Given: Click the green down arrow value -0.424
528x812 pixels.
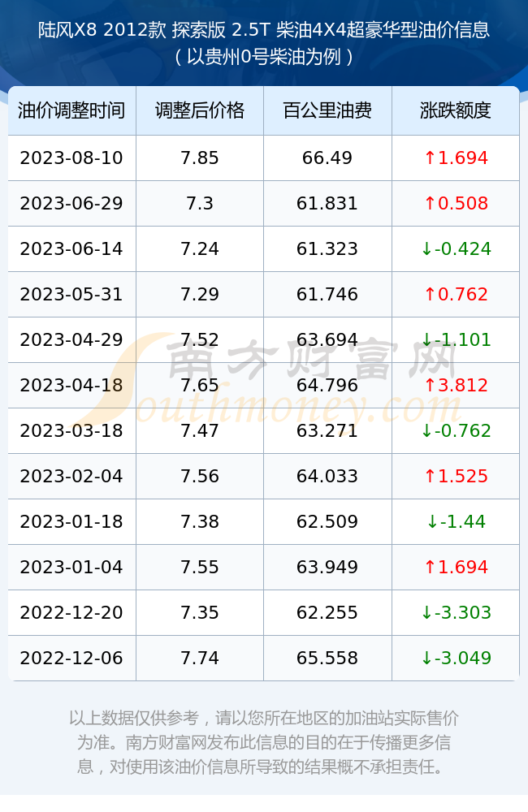Looking at the screenshot, I should click(456, 249).
